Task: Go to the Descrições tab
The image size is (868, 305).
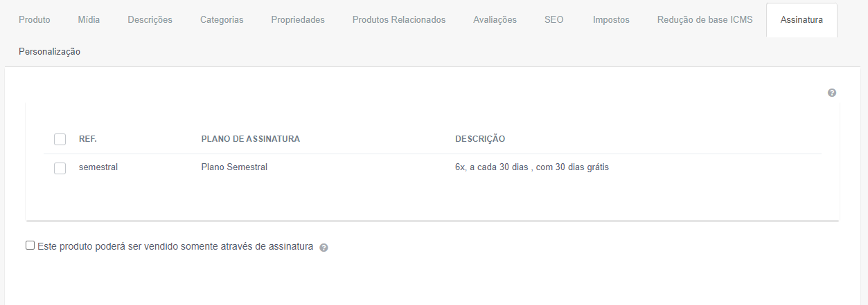Action: (x=150, y=20)
